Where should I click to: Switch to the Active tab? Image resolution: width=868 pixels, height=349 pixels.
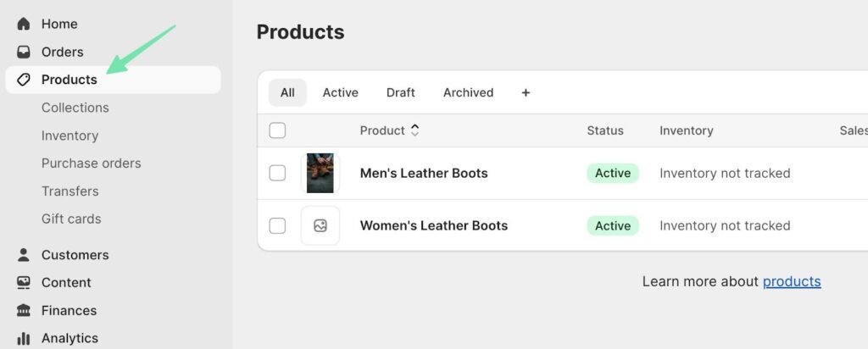340,92
